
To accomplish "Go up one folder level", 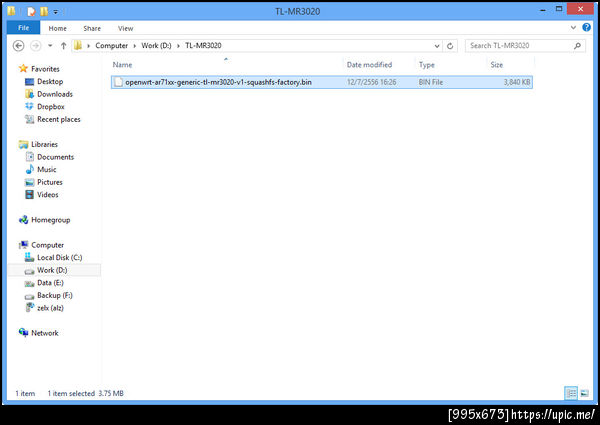I will click(64, 46).
